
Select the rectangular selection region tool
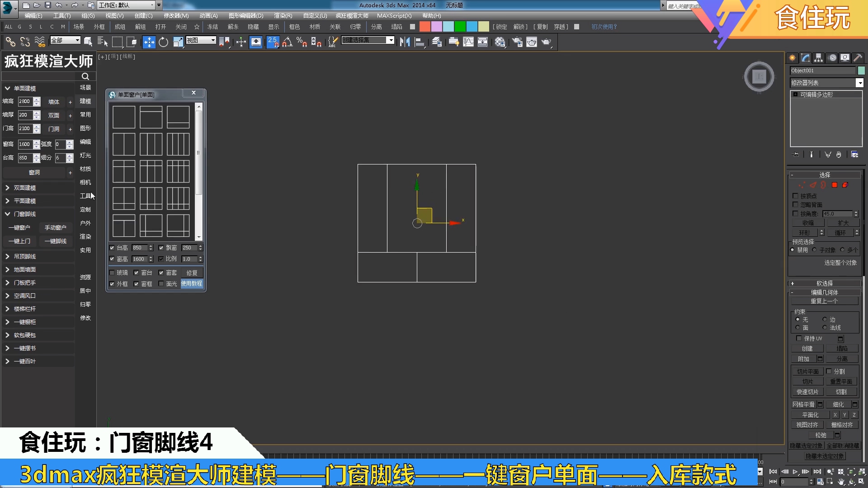[x=117, y=42]
